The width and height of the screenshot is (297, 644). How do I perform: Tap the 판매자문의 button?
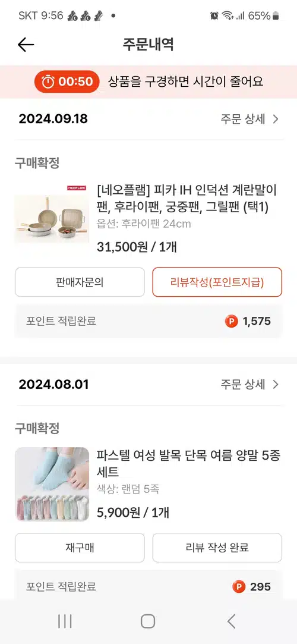(80, 282)
